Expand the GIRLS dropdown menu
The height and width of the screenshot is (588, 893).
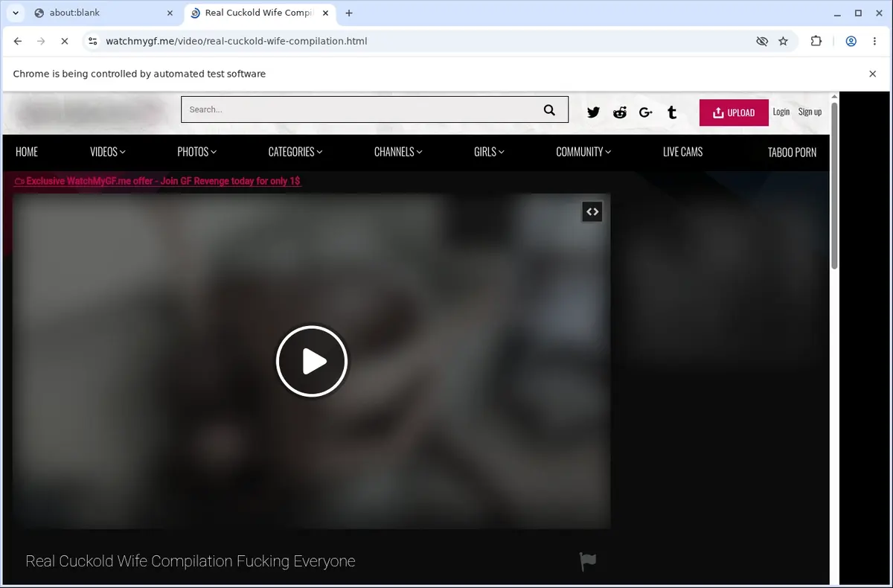[x=489, y=152]
